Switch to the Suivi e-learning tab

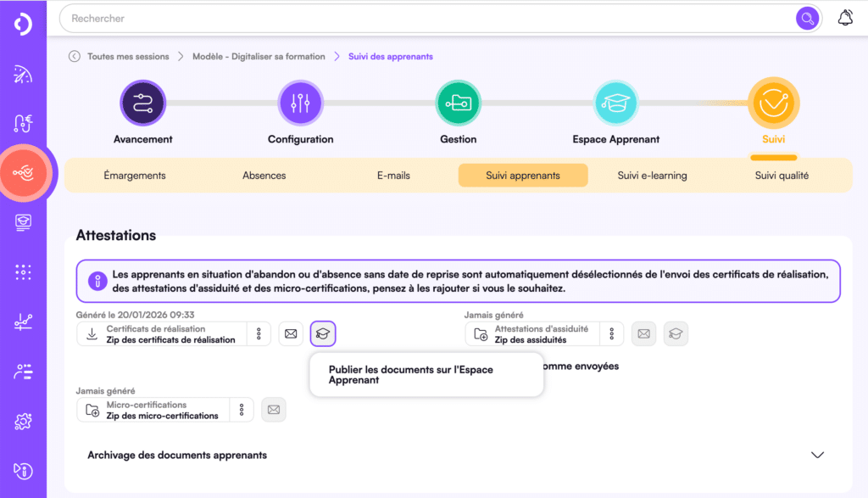650,175
